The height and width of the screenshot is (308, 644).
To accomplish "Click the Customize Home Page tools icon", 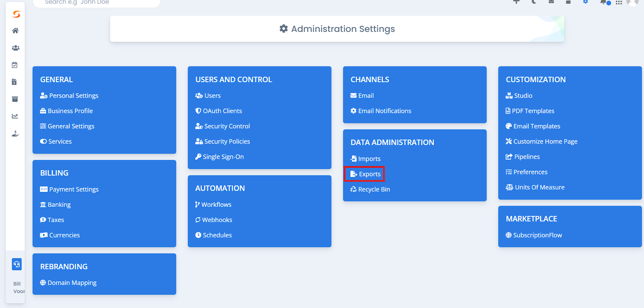I will (509, 141).
